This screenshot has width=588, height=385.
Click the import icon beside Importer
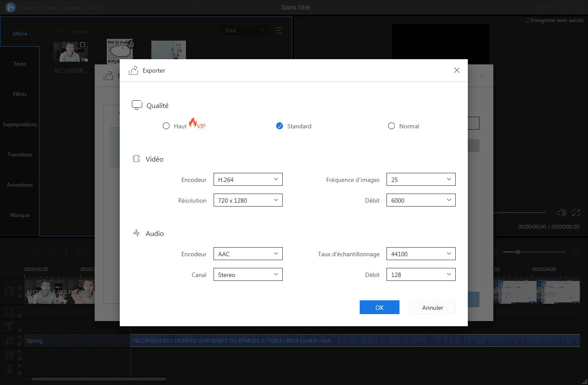tap(61, 32)
